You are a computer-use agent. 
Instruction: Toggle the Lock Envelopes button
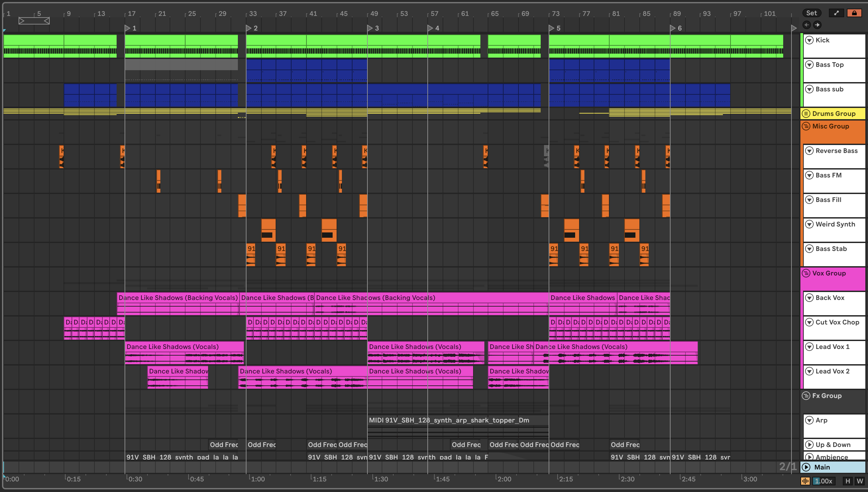[854, 13]
